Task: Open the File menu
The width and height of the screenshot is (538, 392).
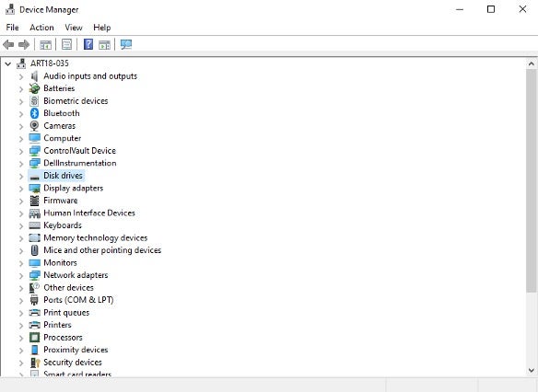Action: pyautogui.click(x=12, y=28)
